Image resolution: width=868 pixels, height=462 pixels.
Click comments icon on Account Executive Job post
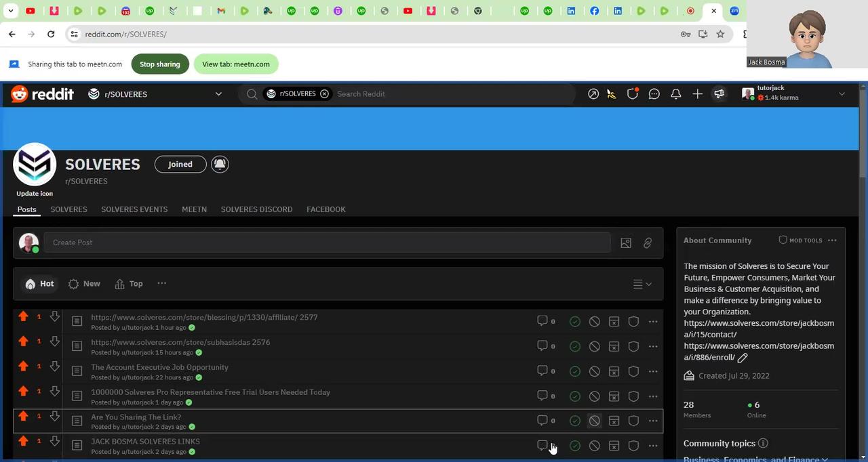click(x=542, y=371)
